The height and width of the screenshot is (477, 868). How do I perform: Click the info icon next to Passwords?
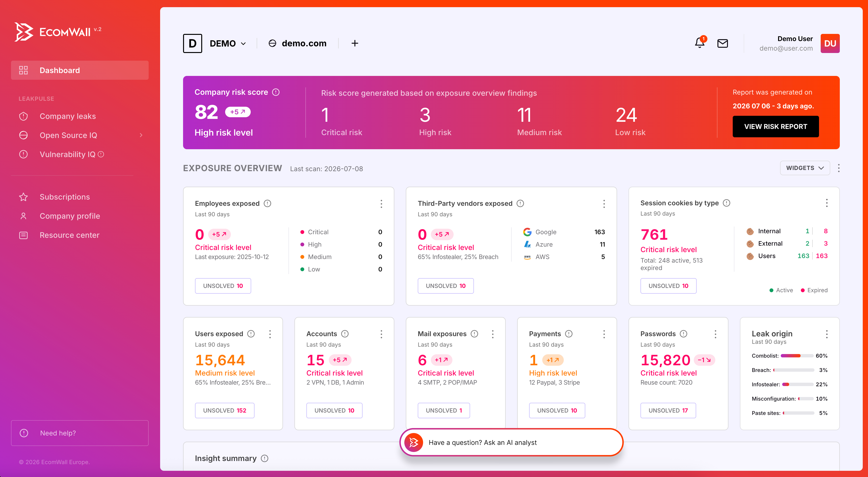pos(683,334)
